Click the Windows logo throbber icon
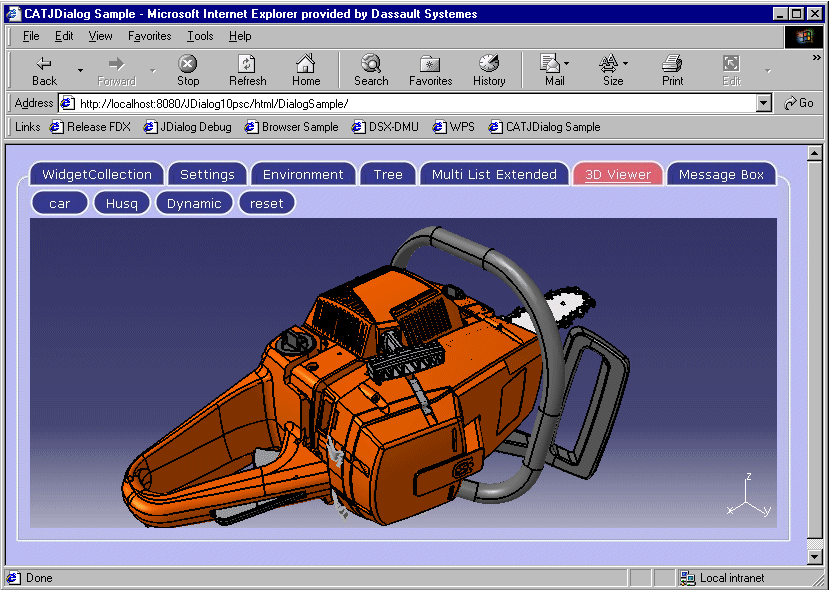 click(804, 36)
